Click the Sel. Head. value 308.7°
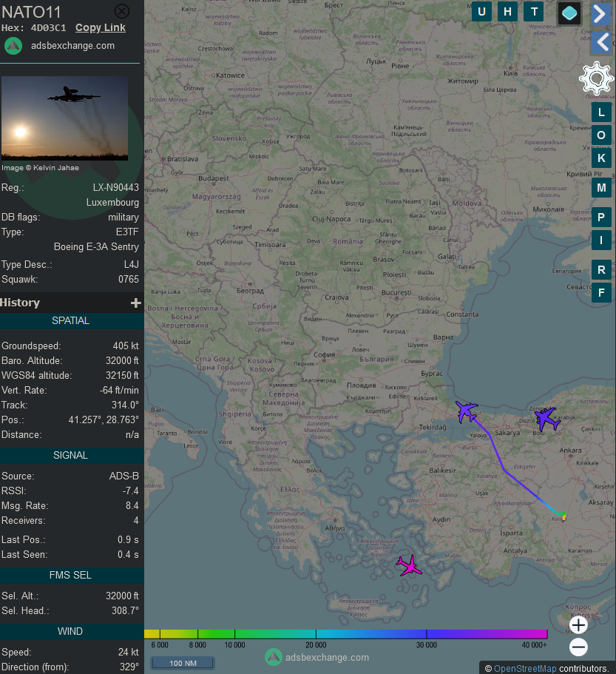616x674 pixels. (126, 611)
